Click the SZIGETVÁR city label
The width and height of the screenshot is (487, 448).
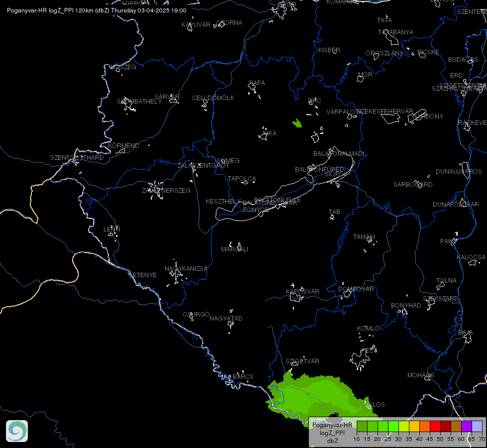pos(302,361)
